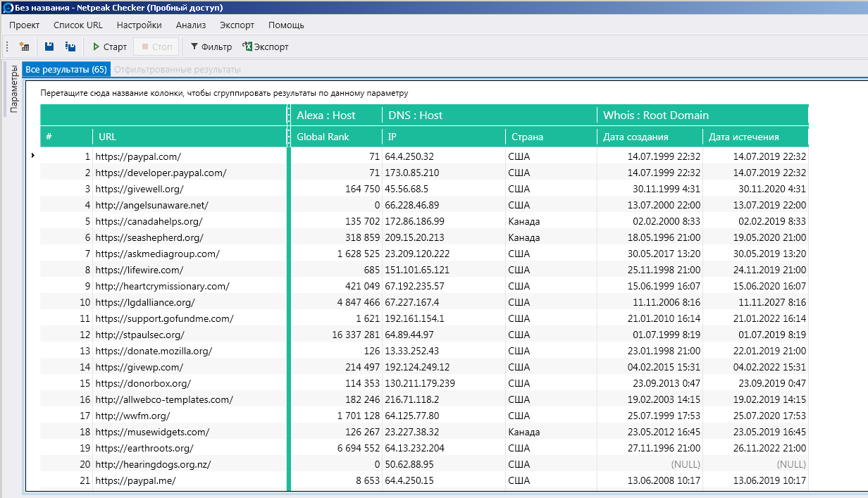Viewport: 868px width, 498px height.
Task: Click the new project icon in toolbar
Action: tap(24, 46)
